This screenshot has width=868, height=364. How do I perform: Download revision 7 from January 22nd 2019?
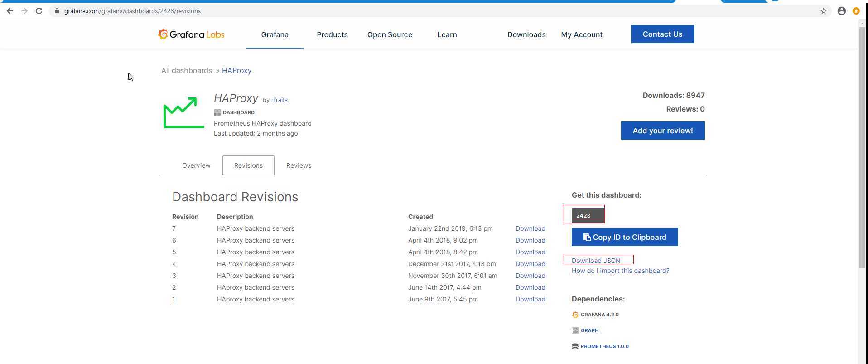coord(530,228)
